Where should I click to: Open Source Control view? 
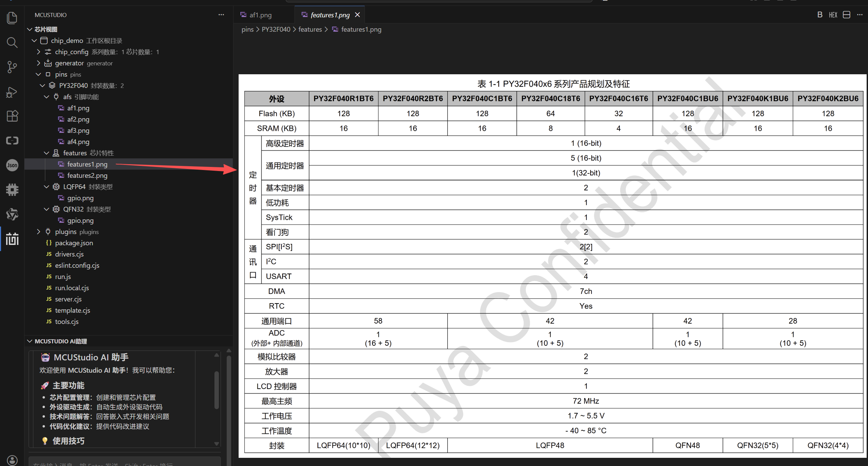point(12,67)
